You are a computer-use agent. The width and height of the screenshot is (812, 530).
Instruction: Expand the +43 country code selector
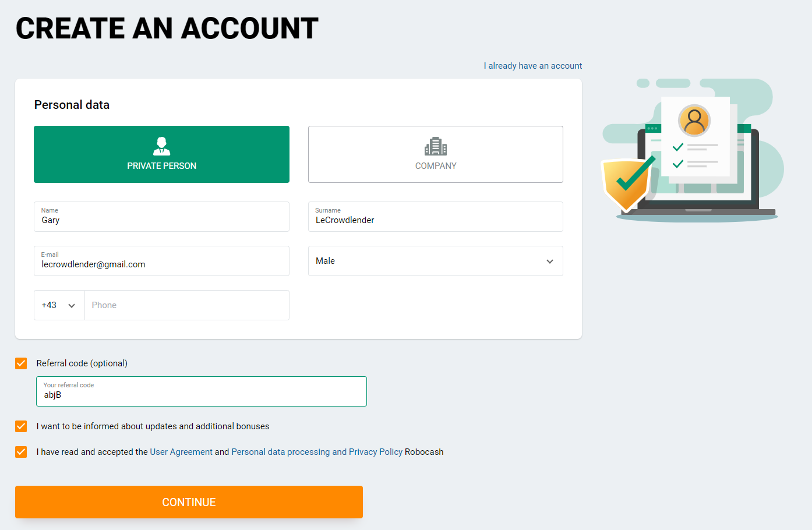pos(59,305)
